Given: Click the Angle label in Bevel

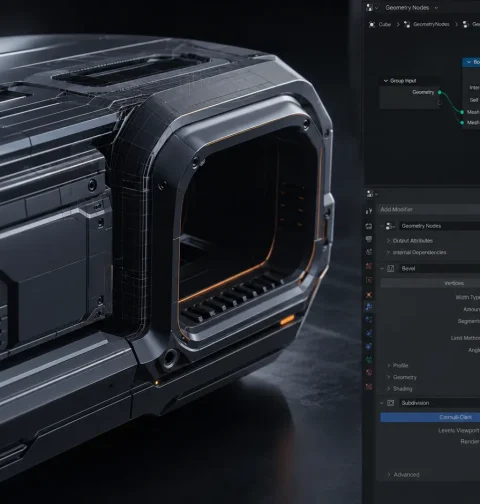Looking at the screenshot, I should click(474, 350).
